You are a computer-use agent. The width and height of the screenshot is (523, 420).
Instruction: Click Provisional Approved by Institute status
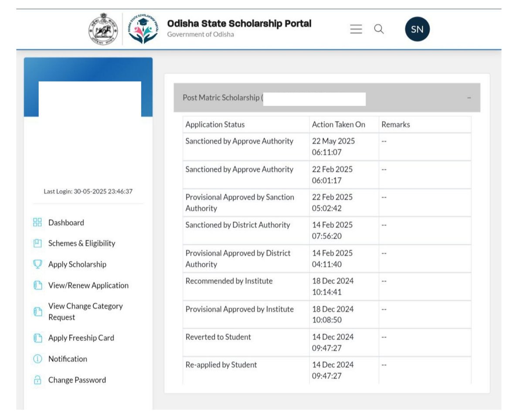point(239,309)
